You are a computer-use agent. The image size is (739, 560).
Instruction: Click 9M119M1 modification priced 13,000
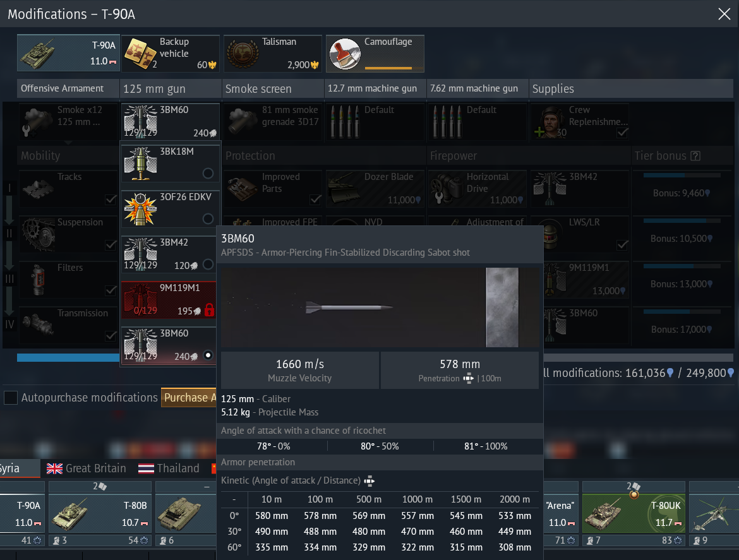point(586,279)
